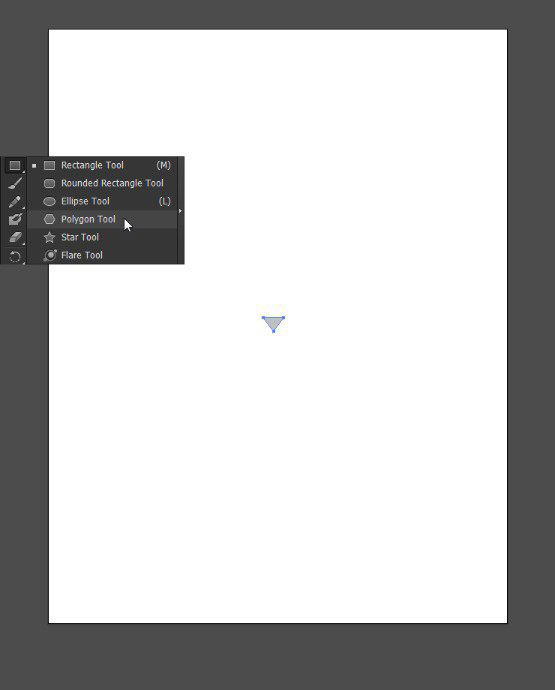Viewport: 555px width, 690px height.
Task: Select the Pencil tool in the toolbar
Action: coord(15,202)
